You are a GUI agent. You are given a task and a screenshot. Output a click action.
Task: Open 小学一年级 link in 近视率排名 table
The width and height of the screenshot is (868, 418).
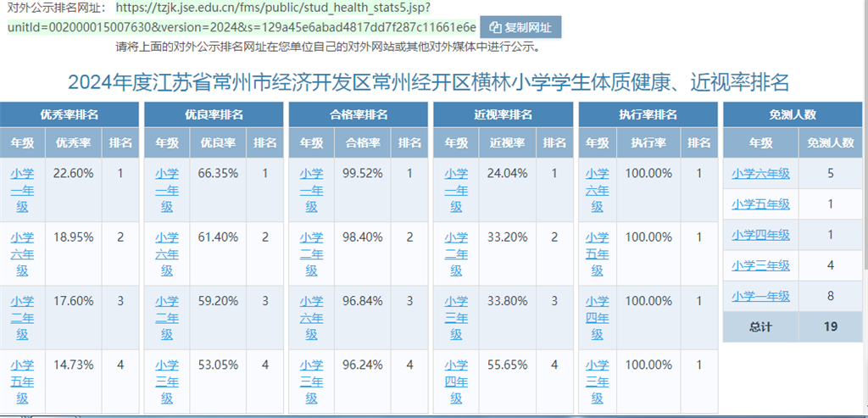456,191
